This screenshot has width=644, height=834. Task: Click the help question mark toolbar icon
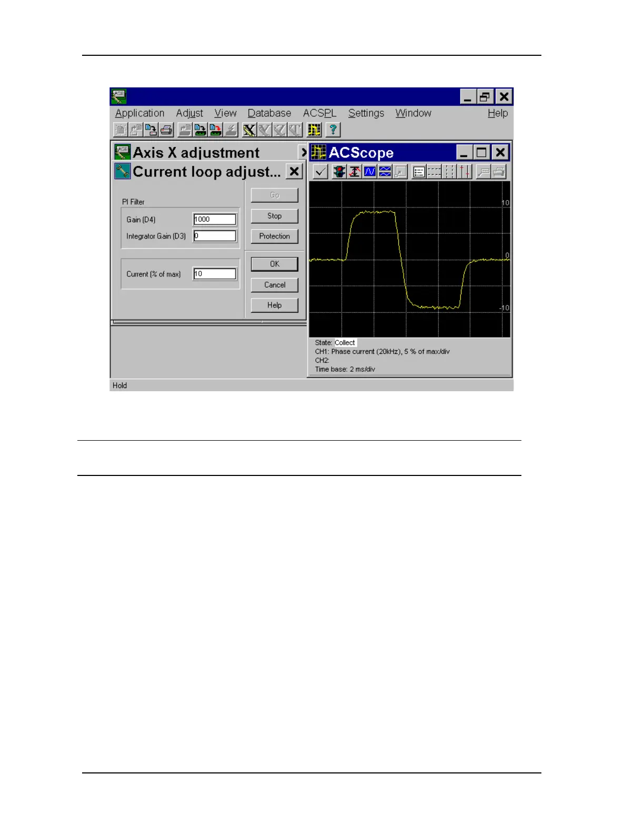[x=333, y=130]
